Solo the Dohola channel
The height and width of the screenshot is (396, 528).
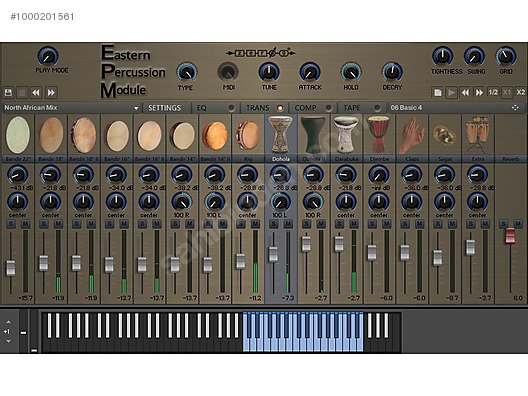(x=274, y=224)
